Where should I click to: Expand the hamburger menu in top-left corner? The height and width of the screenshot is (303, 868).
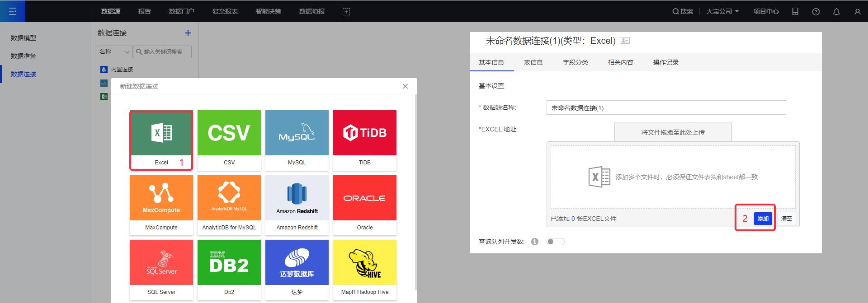point(13,11)
